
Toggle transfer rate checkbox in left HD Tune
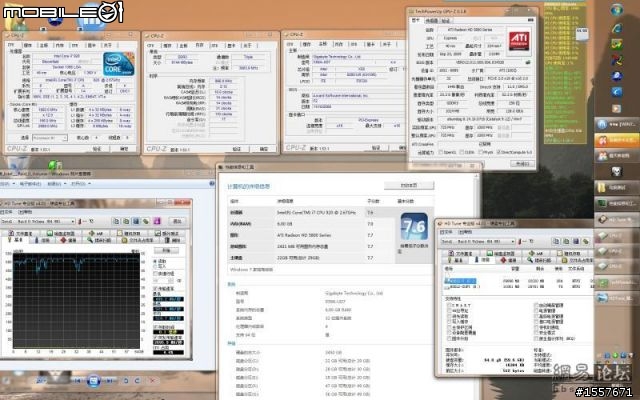[156, 289]
